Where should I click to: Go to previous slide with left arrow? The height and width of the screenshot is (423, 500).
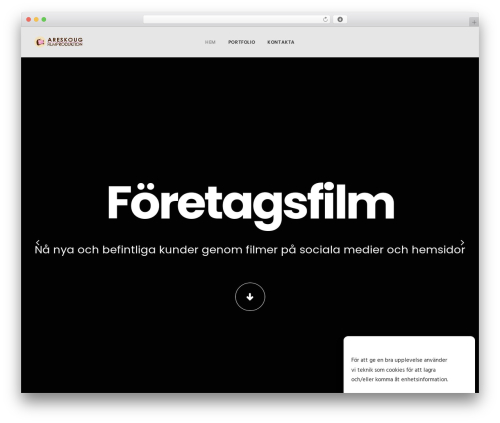[38, 242]
